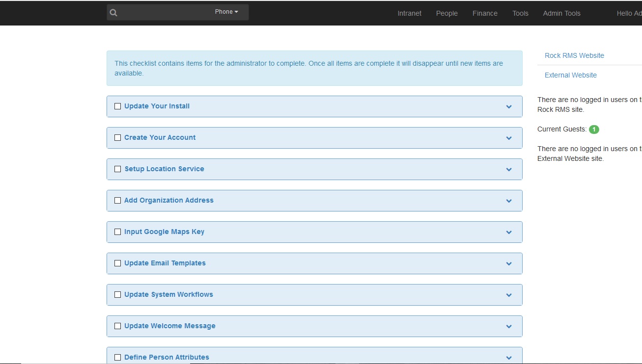Check the Update Your Install checkbox
This screenshot has width=642, height=364.
click(x=117, y=106)
